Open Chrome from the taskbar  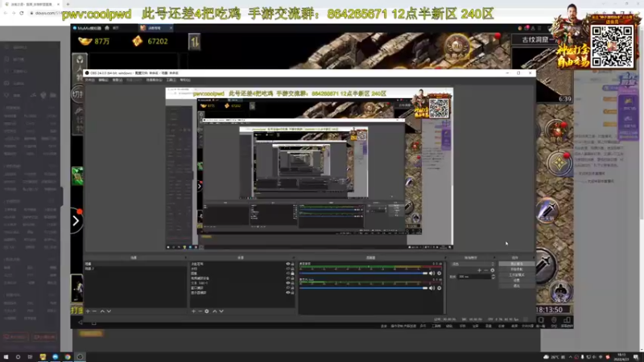tap(68, 357)
